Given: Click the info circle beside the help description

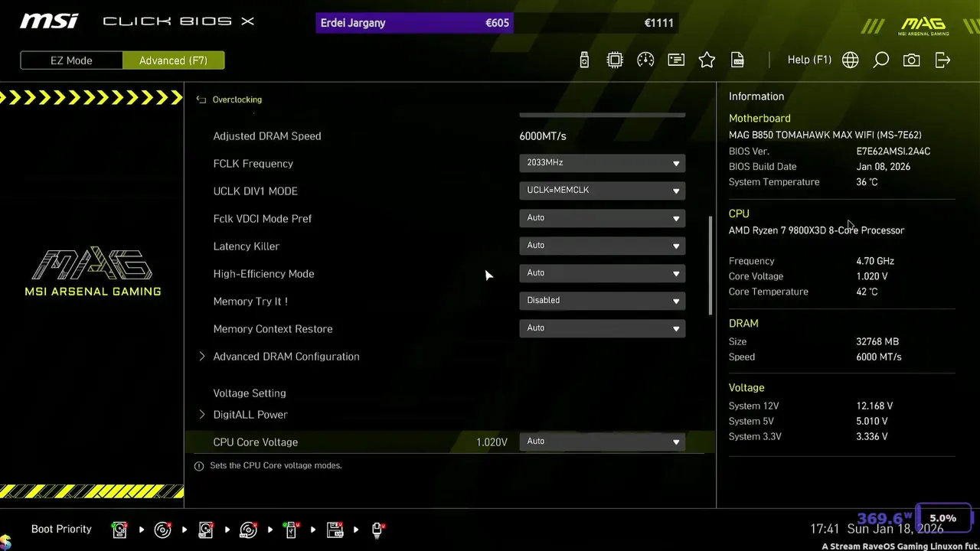Looking at the screenshot, I should [199, 465].
